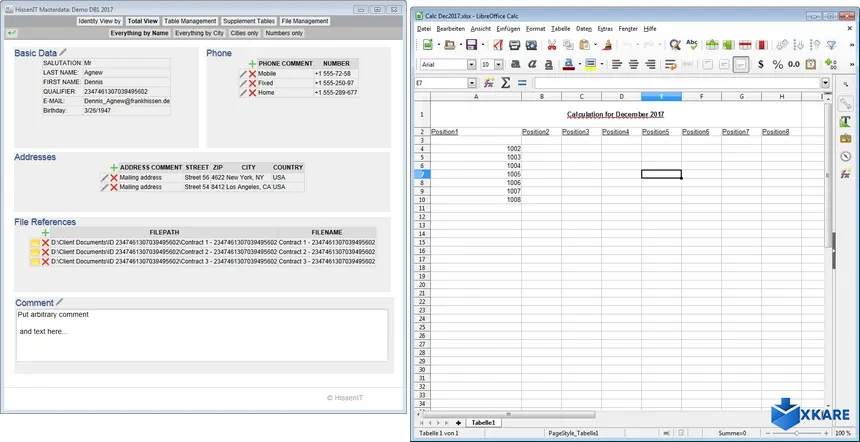Click the Table Management button
This screenshot has height=442, width=860.
tap(190, 21)
